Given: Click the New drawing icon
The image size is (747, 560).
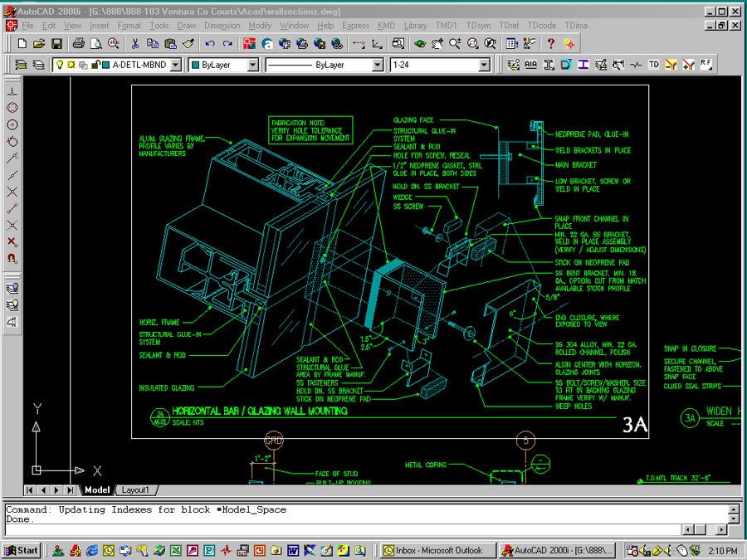Looking at the screenshot, I should point(22,44).
